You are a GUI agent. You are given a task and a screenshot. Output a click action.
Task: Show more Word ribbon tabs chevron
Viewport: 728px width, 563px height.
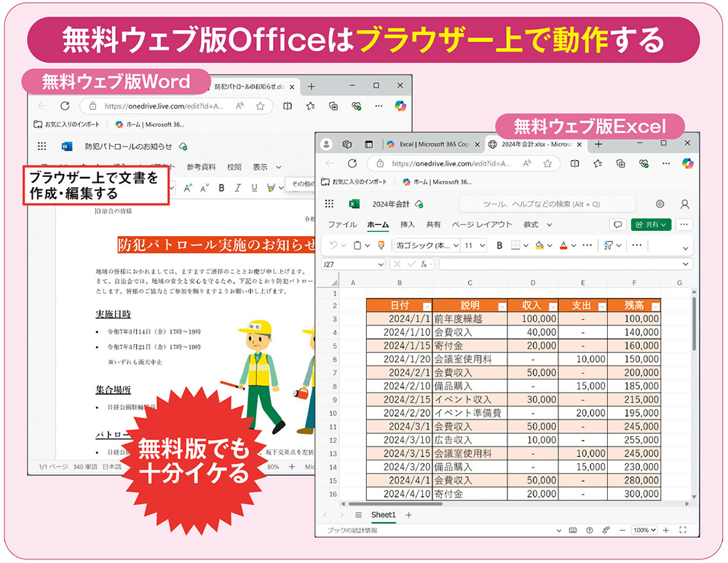tap(279, 168)
